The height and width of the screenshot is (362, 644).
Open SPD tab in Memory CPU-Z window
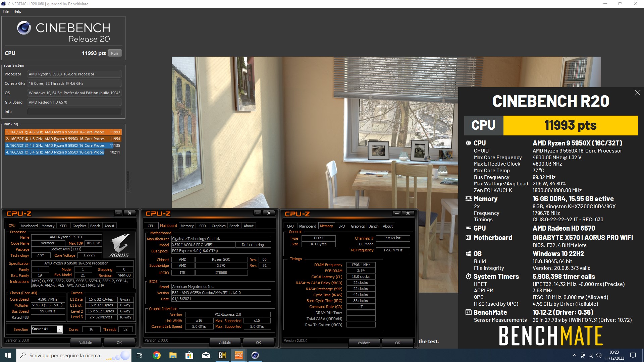click(342, 226)
